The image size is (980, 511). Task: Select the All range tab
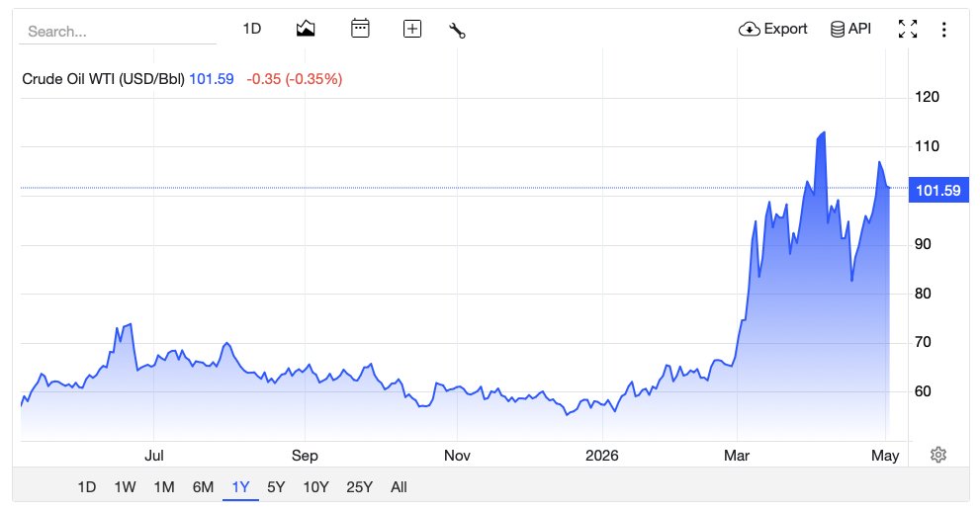point(399,487)
